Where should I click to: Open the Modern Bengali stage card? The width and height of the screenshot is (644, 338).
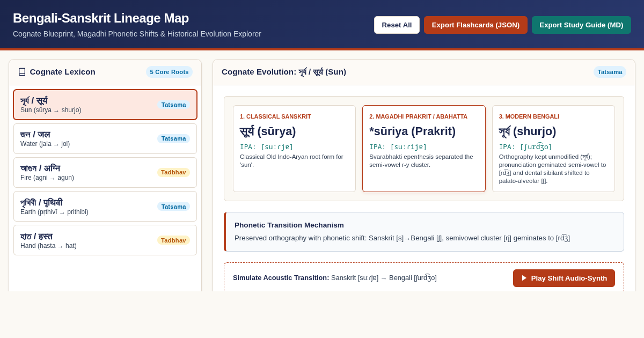pos(553,149)
